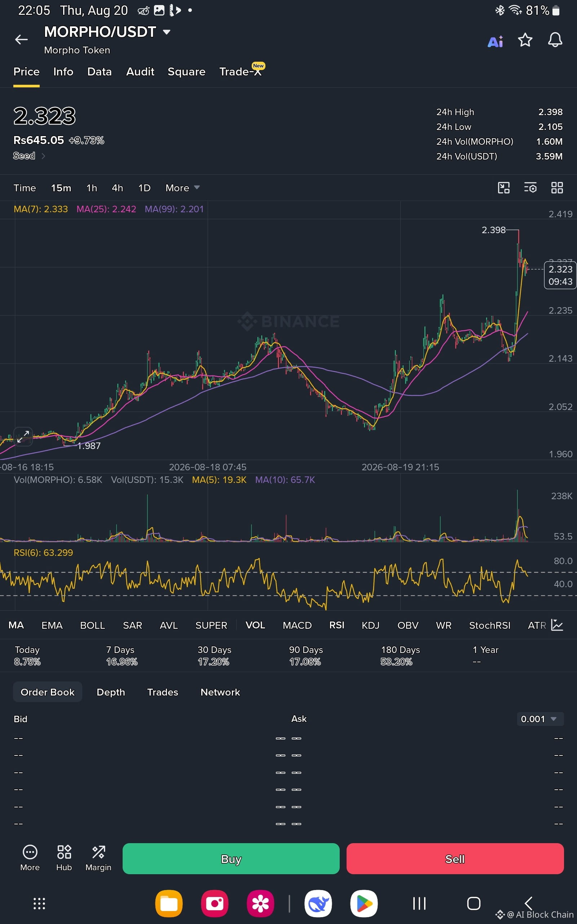
Task: Open price alert bell icon
Action: pyautogui.click(x=555, y=40)
